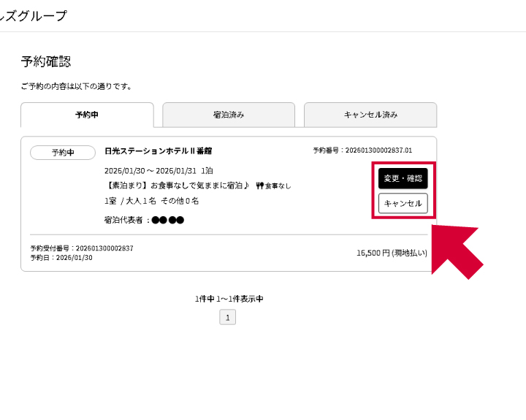Click the 宿泊代表者 name line
526x420 pixels.
[x=144, y=220]
